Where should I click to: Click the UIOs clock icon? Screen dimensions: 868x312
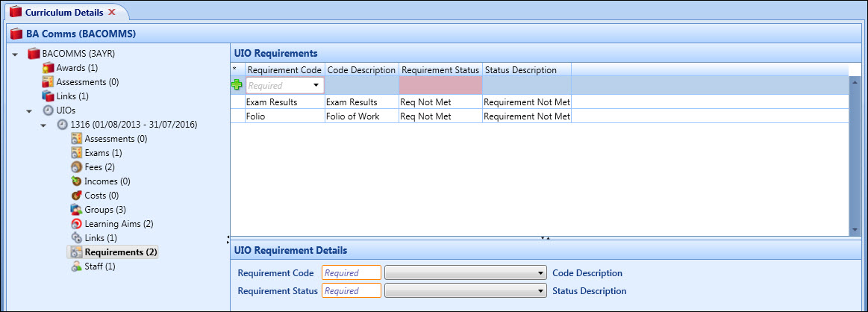tap(49, 110)
